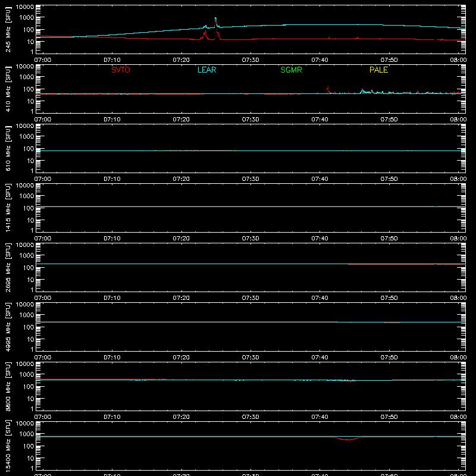Click the 07:40 label under the 2695 MHz plot

320,298
